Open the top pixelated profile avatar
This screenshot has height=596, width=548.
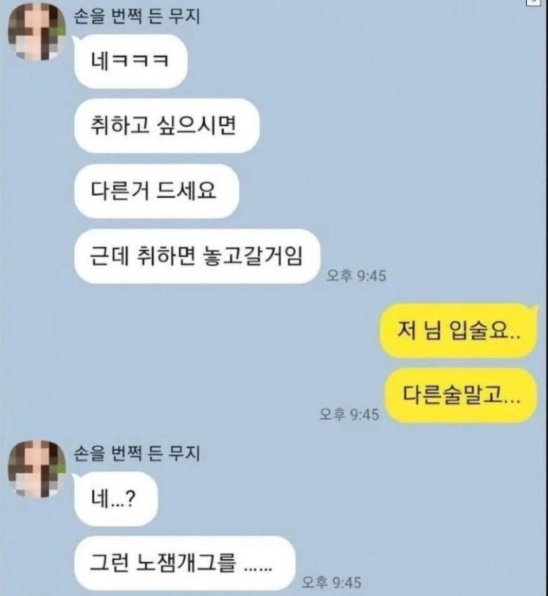click(x=37, y=32)
